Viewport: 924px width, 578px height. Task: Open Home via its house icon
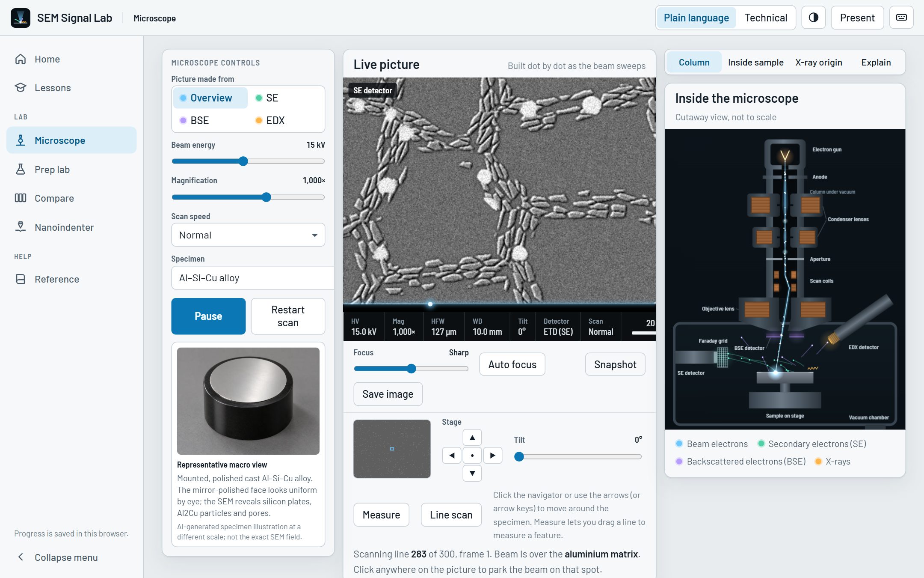click(21, 59)
